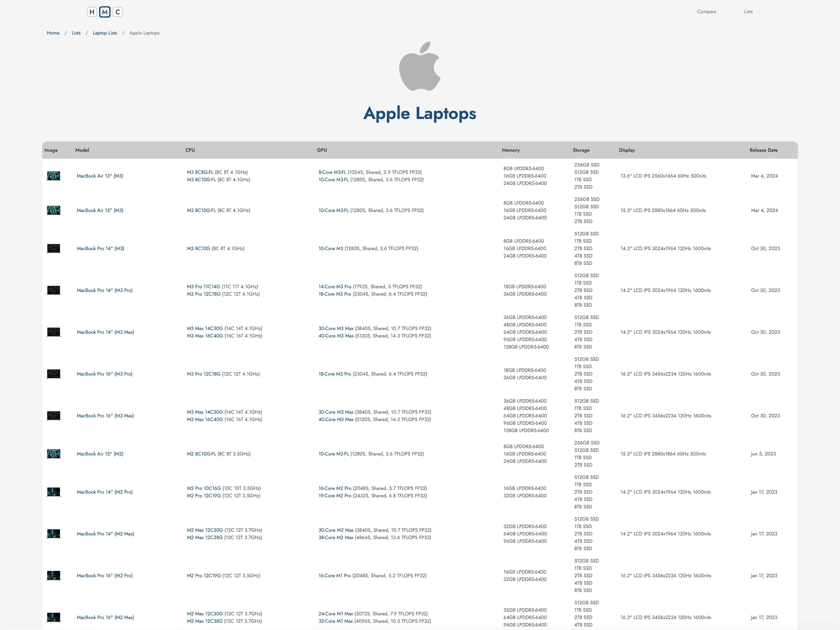
Task: Click the Model column header
Action: [82, 150]
